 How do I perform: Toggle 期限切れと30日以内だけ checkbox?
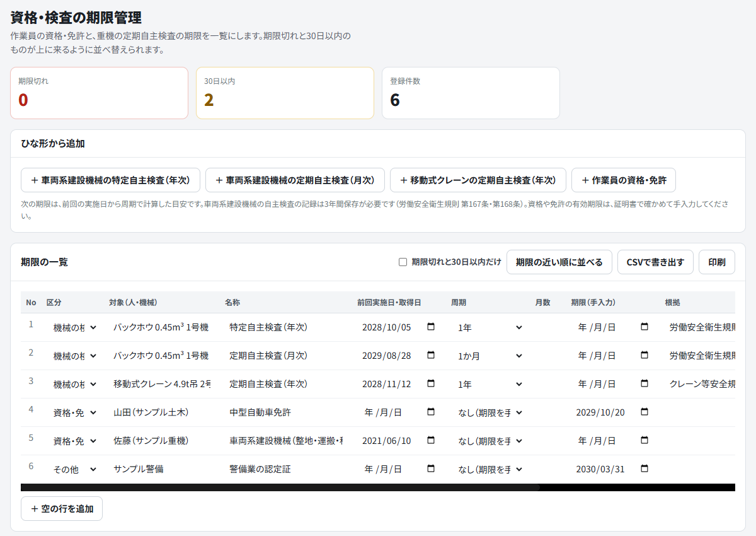pyautogui.click(x=403, y=262)
